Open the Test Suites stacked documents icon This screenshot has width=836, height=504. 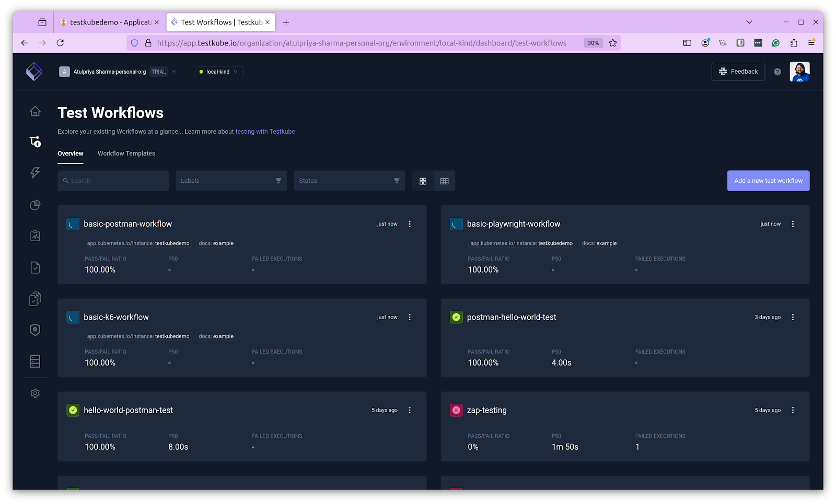click(x=35, y=299)
